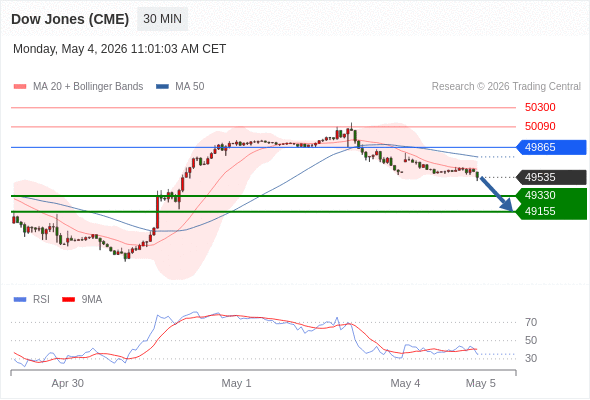Select the 49865 blue pivot price tag
Viewport: 590px width, 400px height.
pyautogui.click(x=551, y=147)
